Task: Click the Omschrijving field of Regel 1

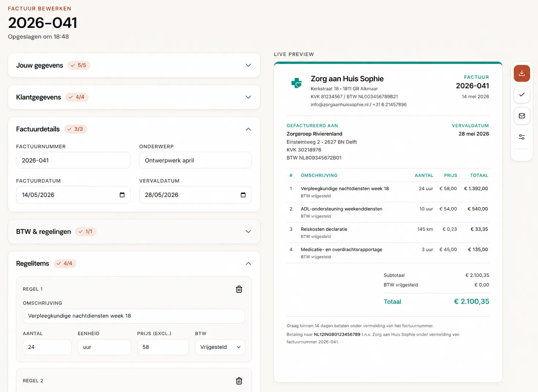Action: (x=134, y=316)
